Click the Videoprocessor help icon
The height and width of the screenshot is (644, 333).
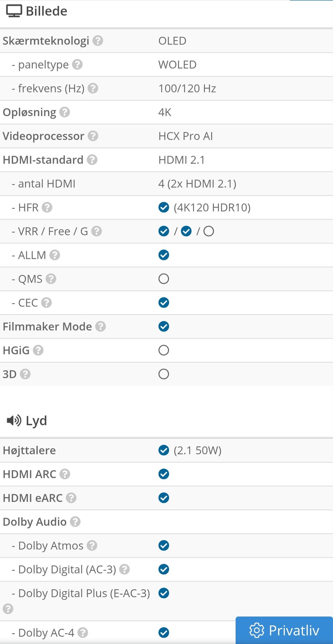[93, 136]
